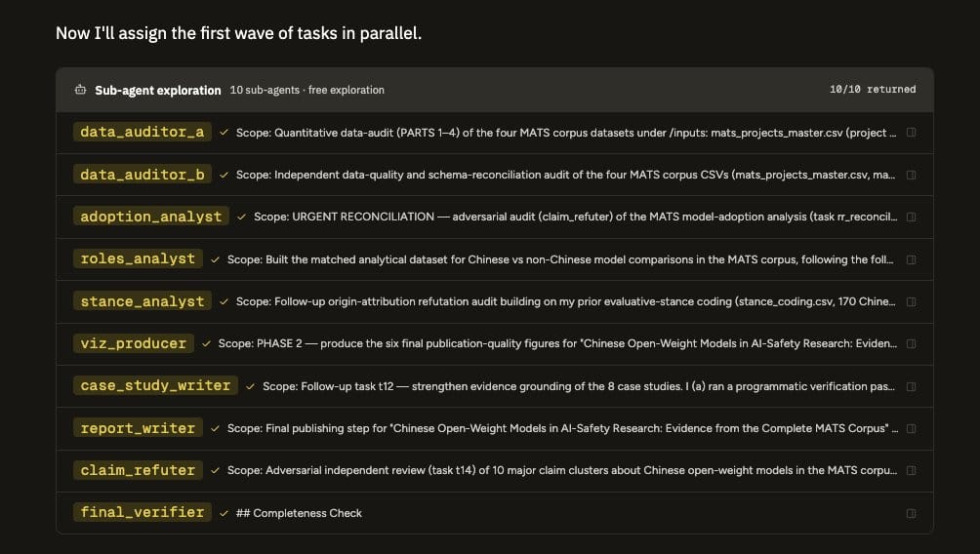Click the 10/10 returned status label
This screenshot has height=554, width=980.
tap(873, 90)
